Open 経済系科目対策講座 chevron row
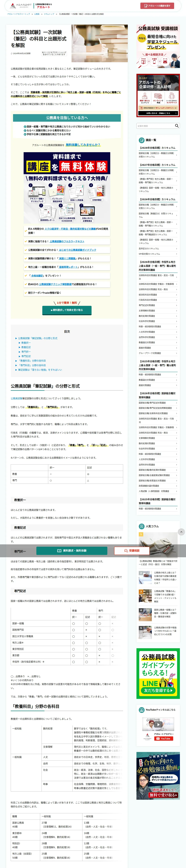Screen dimensions: 186x868 (x=158, y=295)
